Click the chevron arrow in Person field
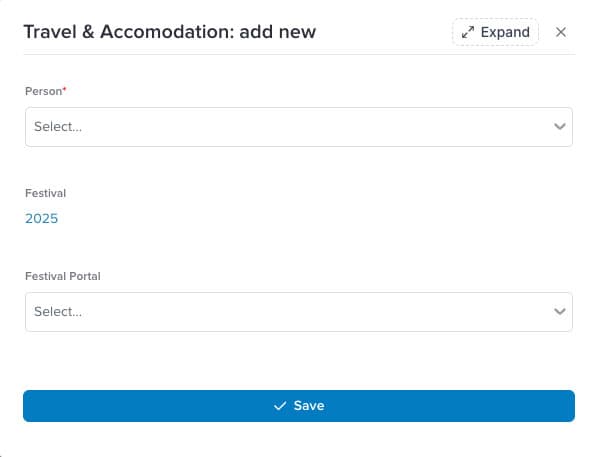Image resolution: width=595 pixels, height=457 pixels. point(560,126)
